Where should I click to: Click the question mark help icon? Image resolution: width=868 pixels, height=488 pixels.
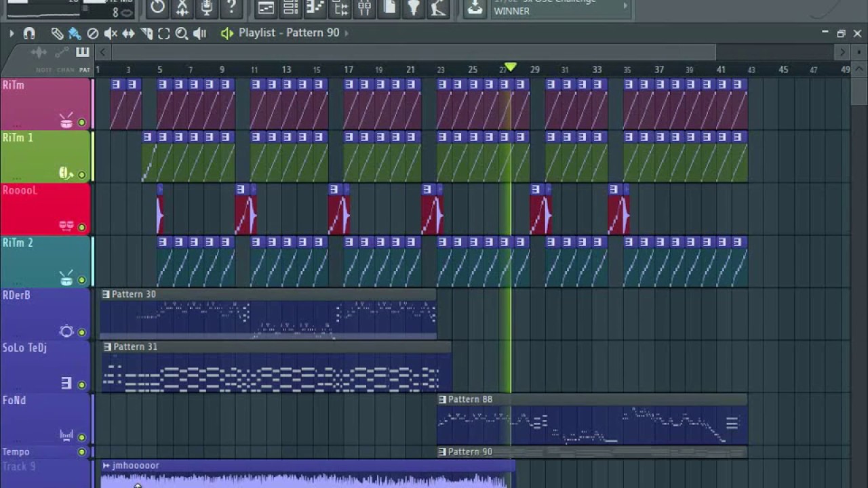pos(231,7)
